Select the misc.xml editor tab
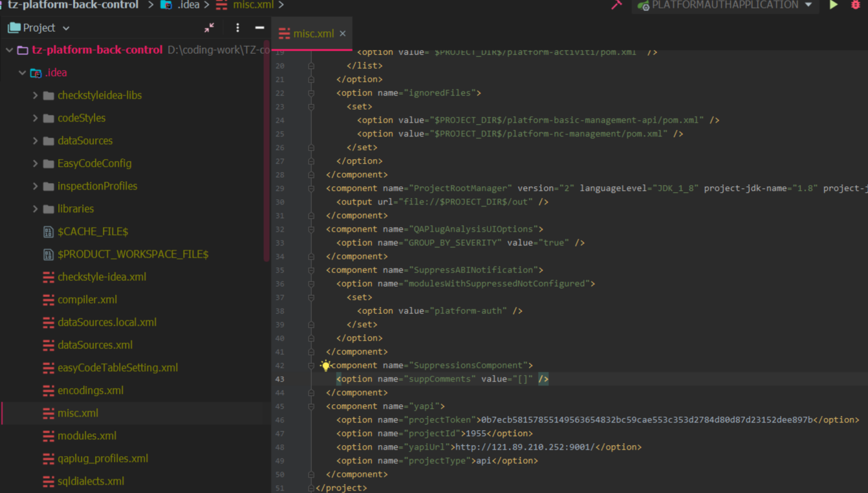The width and height of the screenshot is (868, 493). coord(313,34)
